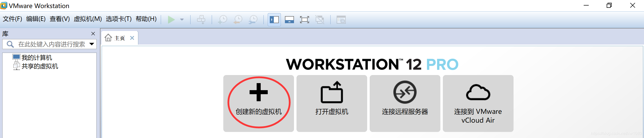Click the full screen mode icon
Screen dimensions: 644x138
pyautogui.click(x=305, y=20)
